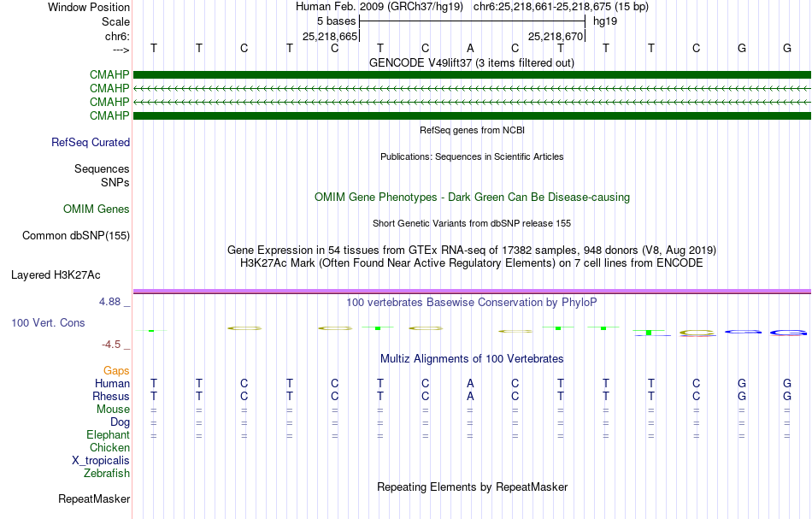Select the Zebrafish alignment row label
Image resolution: width=812 pixels, height=519 pixels.
pyautogui.click(x=107, y=473)
